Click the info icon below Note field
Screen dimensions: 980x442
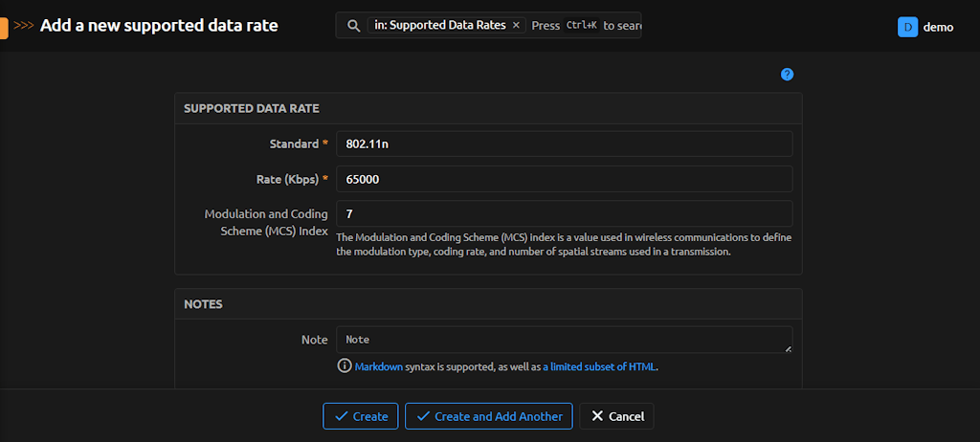tap(345, 366)
